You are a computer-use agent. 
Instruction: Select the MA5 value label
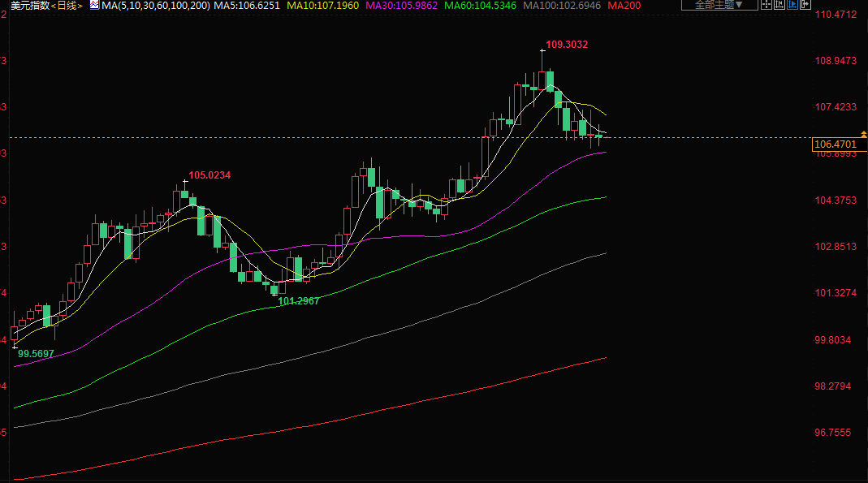pos(246,6)
